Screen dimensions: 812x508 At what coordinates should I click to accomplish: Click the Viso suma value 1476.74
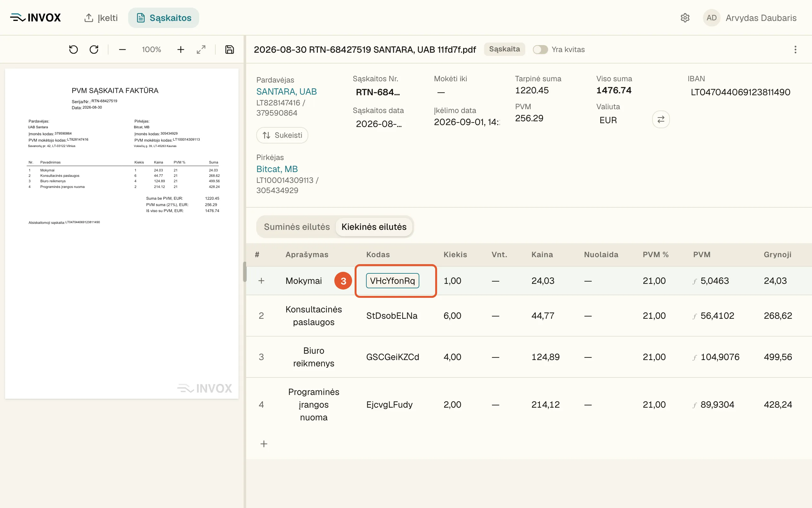click(614, 90)
